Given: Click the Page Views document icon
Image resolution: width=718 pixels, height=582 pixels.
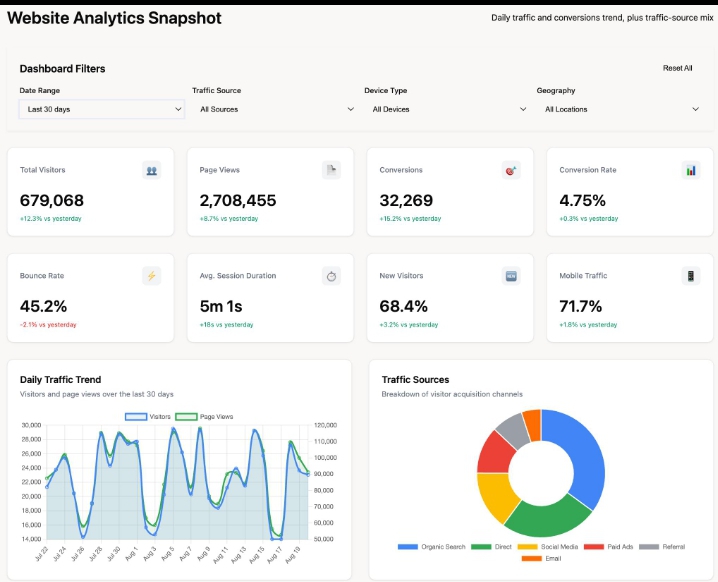Looking at the screenshot, I should point(331,170).
